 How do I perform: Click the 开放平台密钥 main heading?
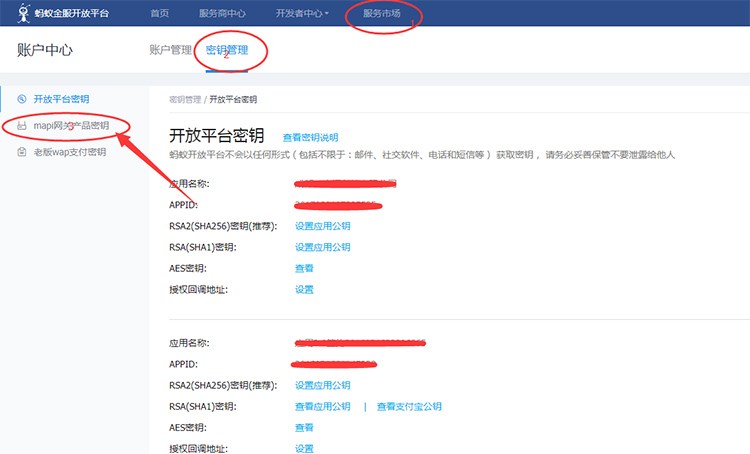pyautogui.click(x=217, y=136)
